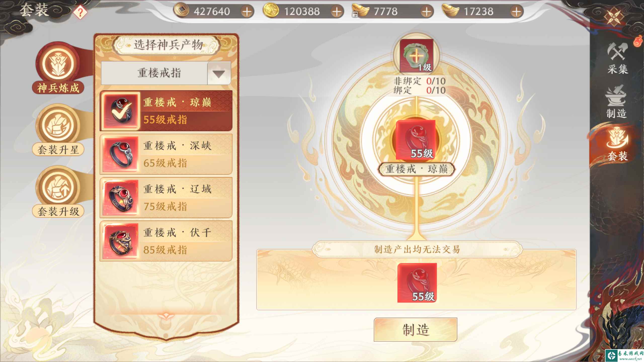Switch to the 采集 tab
This screenshot has height=362, width=644.
tap(617, 58)
